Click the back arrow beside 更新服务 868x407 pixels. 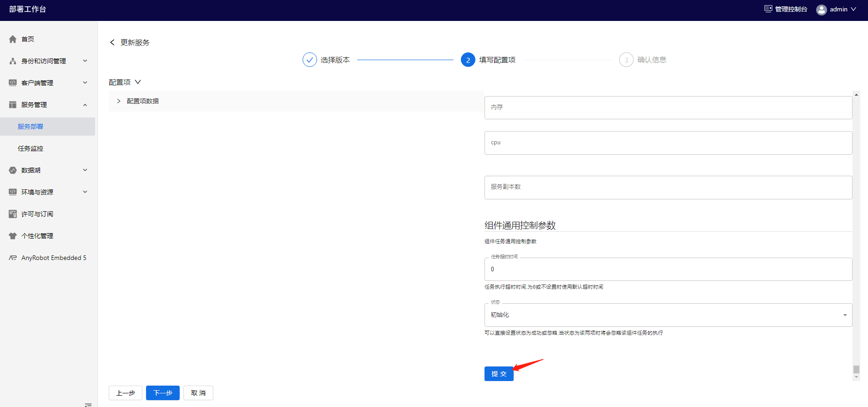pos(112,42)
